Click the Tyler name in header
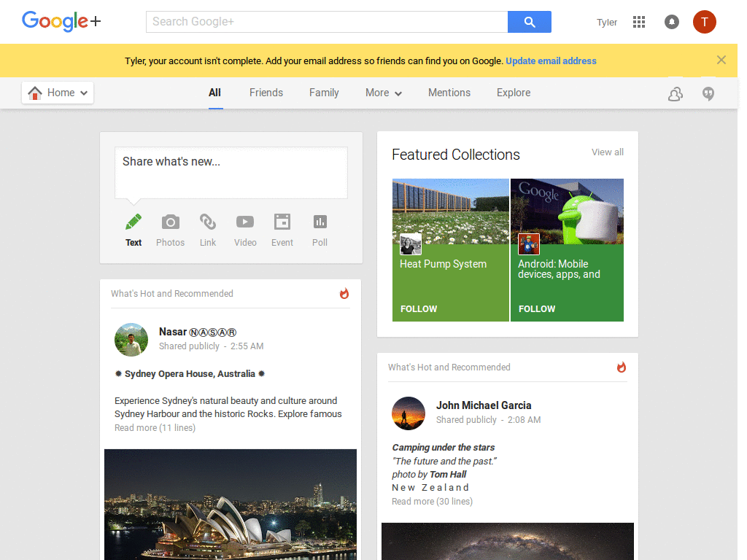The image size is (747, 560). (x=607, y=23)
